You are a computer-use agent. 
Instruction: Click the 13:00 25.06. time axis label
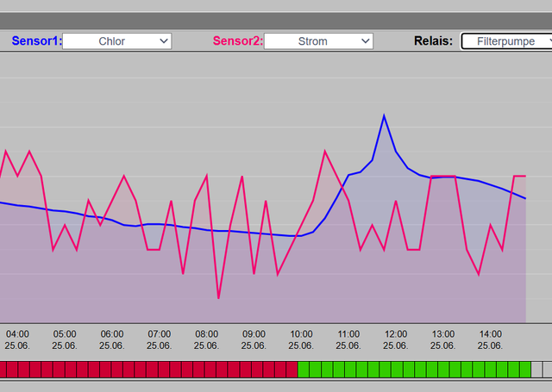click(x=443, y=339)
